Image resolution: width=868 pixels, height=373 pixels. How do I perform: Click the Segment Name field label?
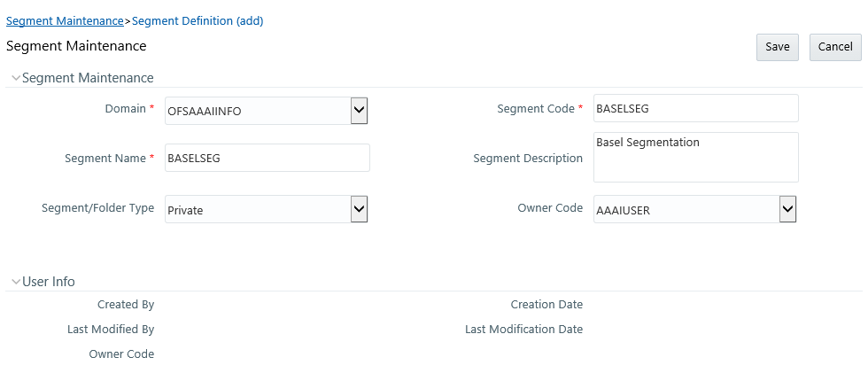(105, 159)
